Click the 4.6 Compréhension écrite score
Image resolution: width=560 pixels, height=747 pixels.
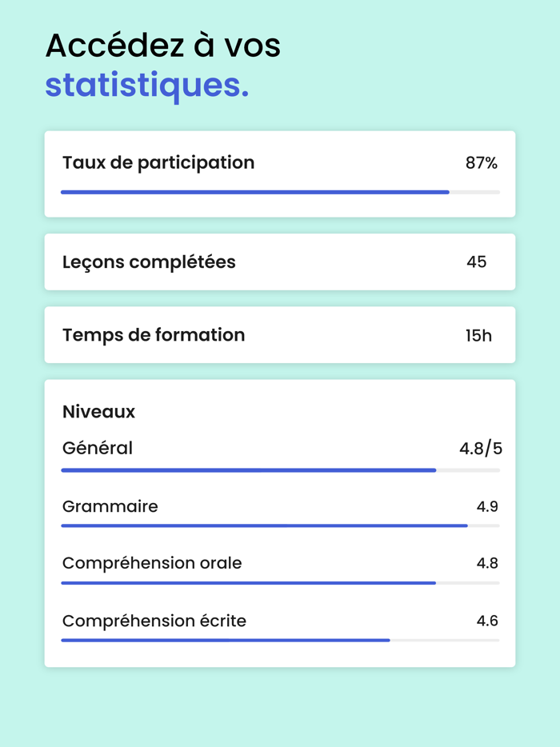(487, 621)
